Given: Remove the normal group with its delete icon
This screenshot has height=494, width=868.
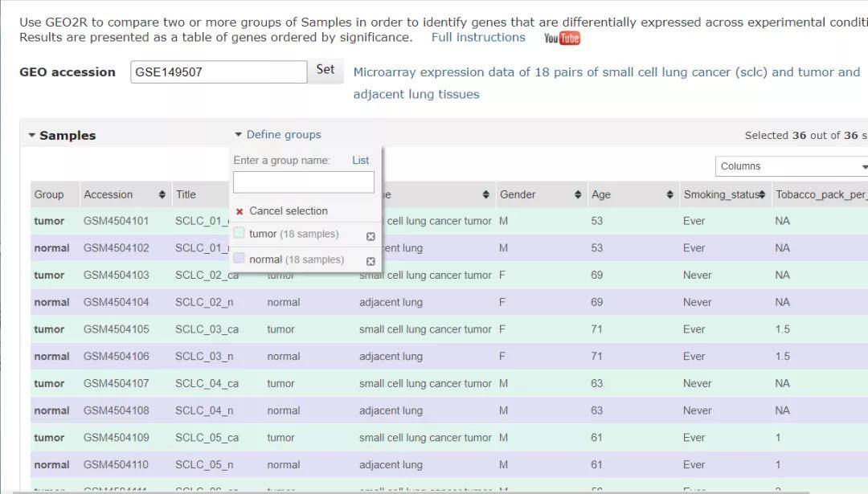Looking at the screenshot, I should (x=371, y=262).
